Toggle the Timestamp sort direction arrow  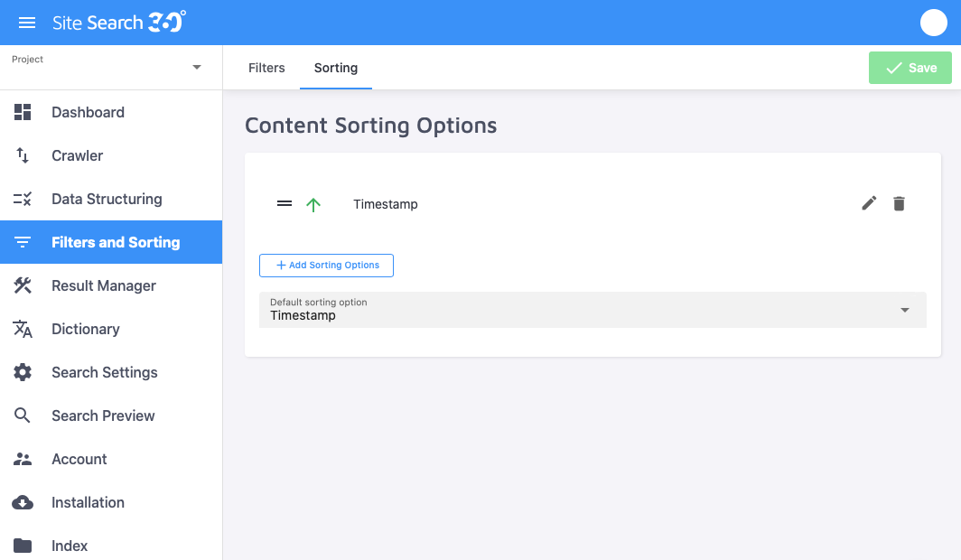point(313,203)
